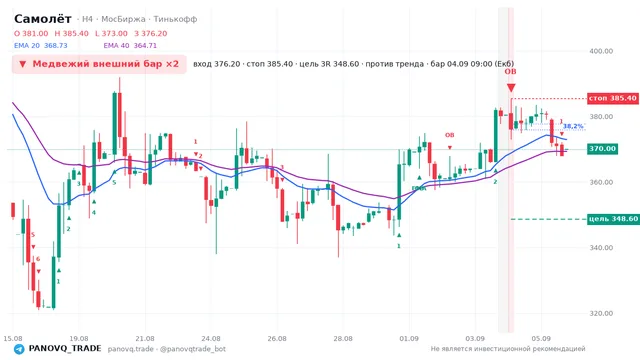Click the trade setup text with вход 376.20
Viewport: 640px width, 360px height.
click(x=353, y=64)
